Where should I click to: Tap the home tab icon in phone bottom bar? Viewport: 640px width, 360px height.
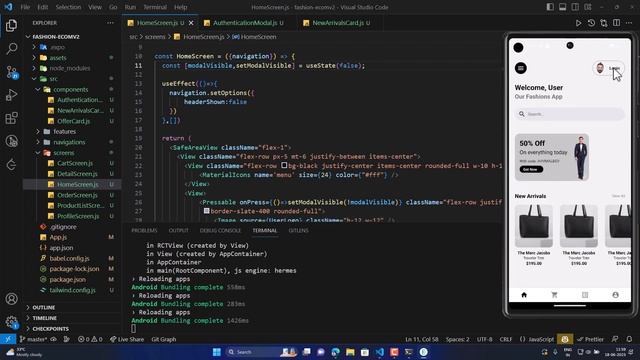click(x=524, y=295)
